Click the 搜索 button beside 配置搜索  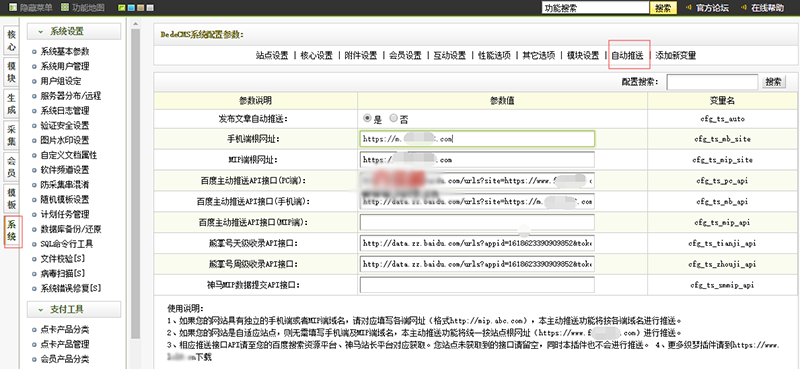click(773, 82)
